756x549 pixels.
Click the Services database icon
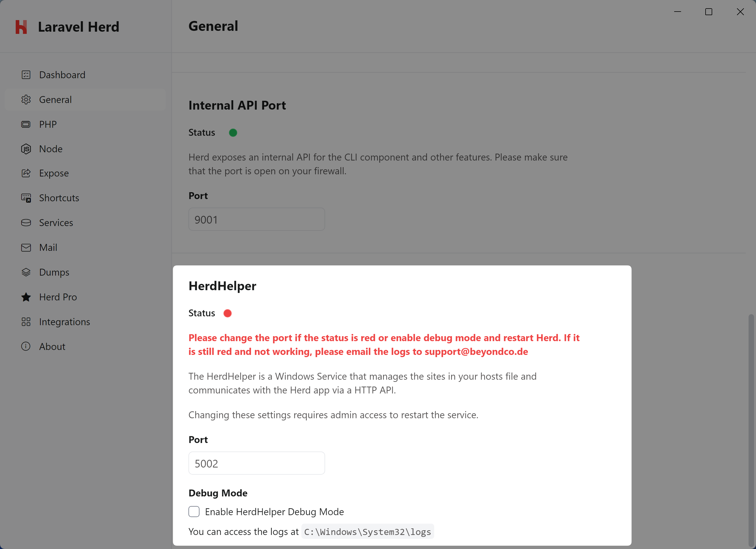26,222
